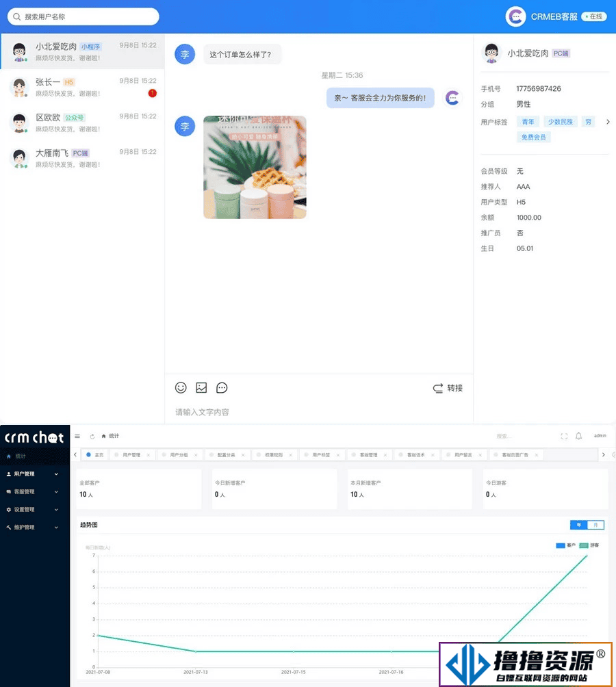The width and height of the screenshot is (616, 687).
Task: Expand the user tags arrow
Action: [608, 122]
